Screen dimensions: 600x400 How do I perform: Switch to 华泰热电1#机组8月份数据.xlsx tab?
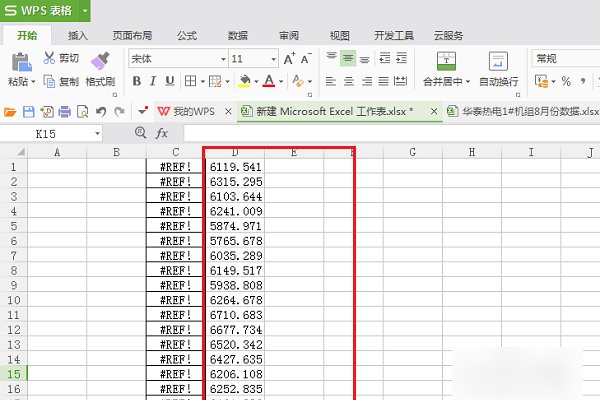(x=523, y=111)
